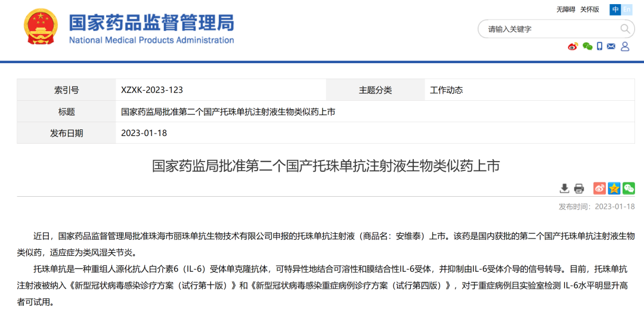
Task: Click the 国家药品监督管理局 site title
Action: [151, 23]
